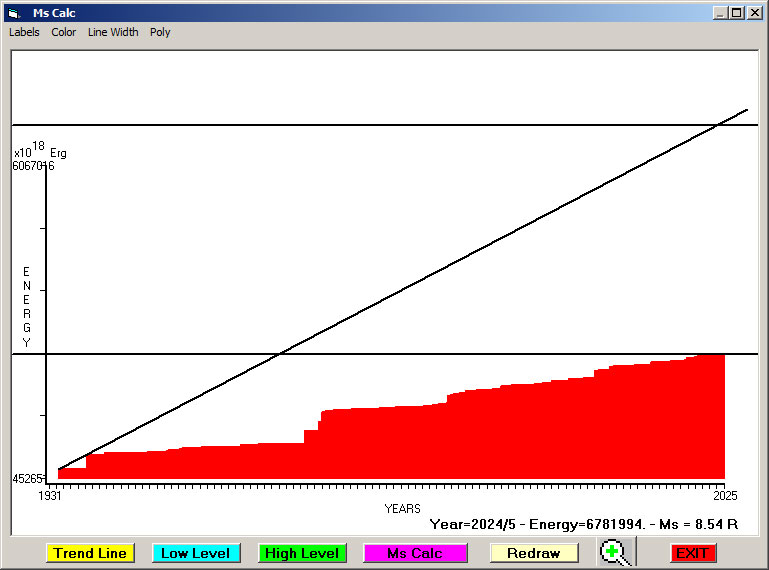
Task: Open the Labels menu
Action: [x=24, y=32]
